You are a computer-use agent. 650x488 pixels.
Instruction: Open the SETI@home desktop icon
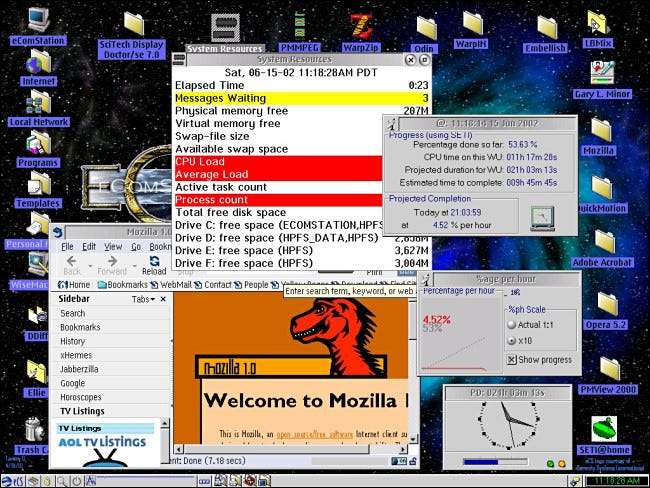click(603, 430)
